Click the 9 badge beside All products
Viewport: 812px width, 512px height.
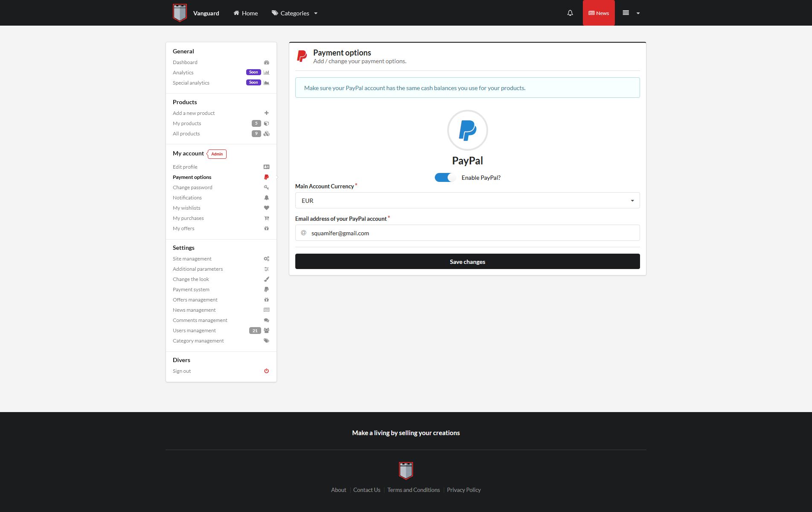click(x=256, y=134)
